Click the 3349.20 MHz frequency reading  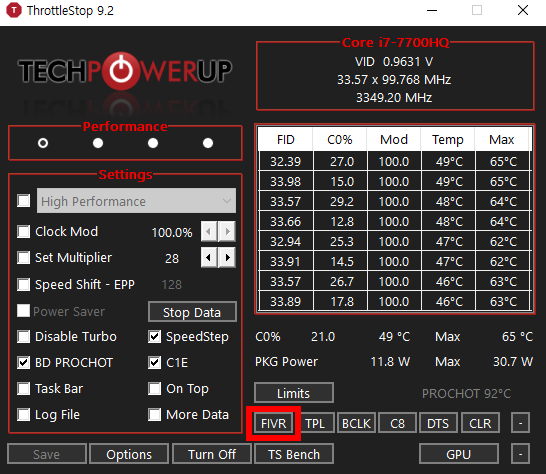[394, 98]
